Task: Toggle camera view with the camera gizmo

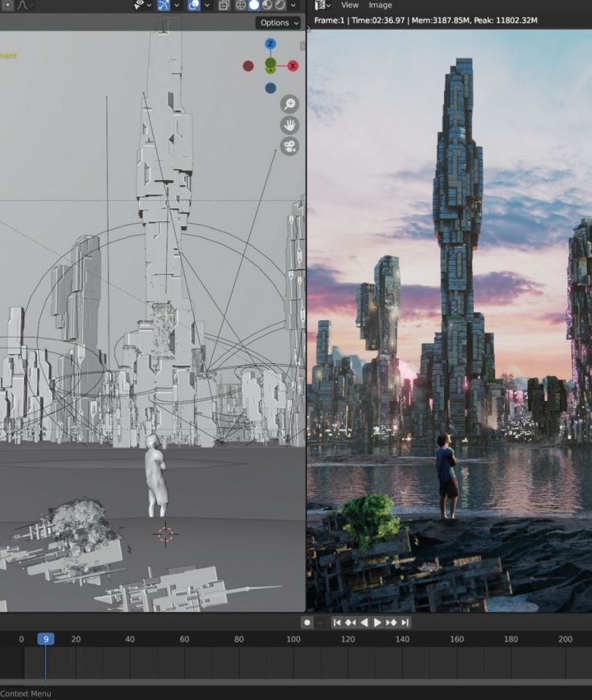Action: [289, 146]
